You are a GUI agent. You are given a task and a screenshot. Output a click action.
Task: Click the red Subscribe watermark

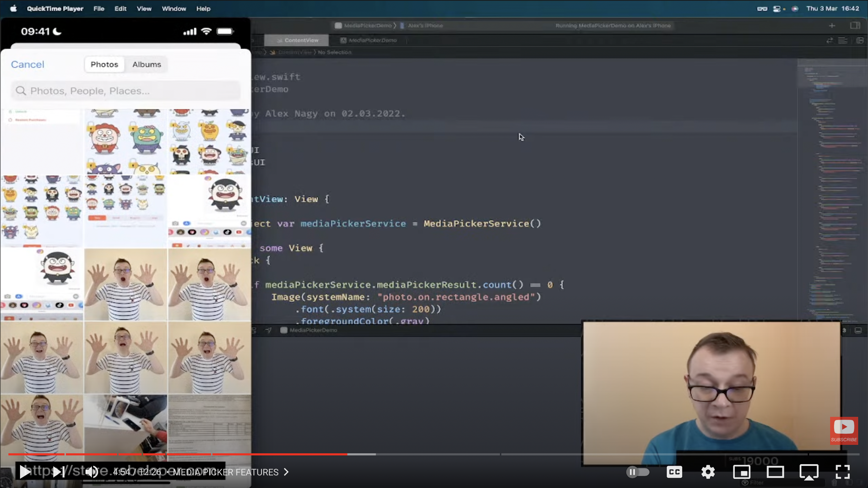pos(844,431)
